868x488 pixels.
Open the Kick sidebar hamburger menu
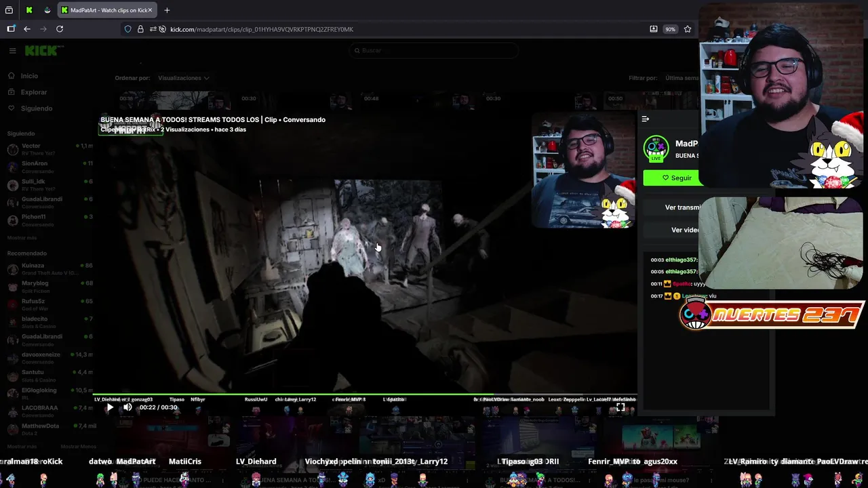click(12, 50)
